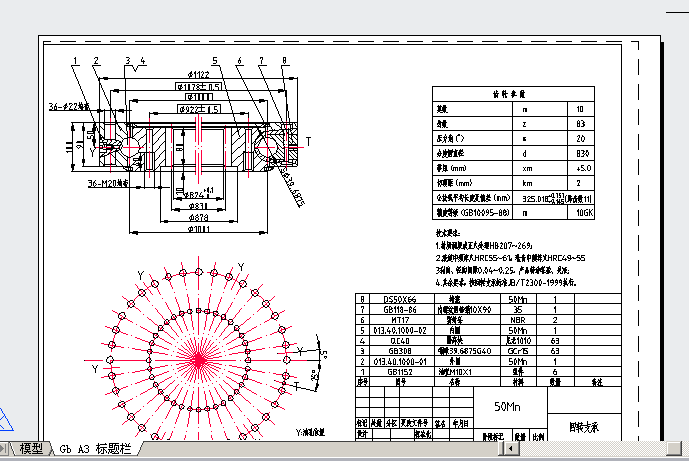Click the horizontal scrollbar thumb at far right
689x461 pixels.
pyautogui.click(x=674, y=449)
